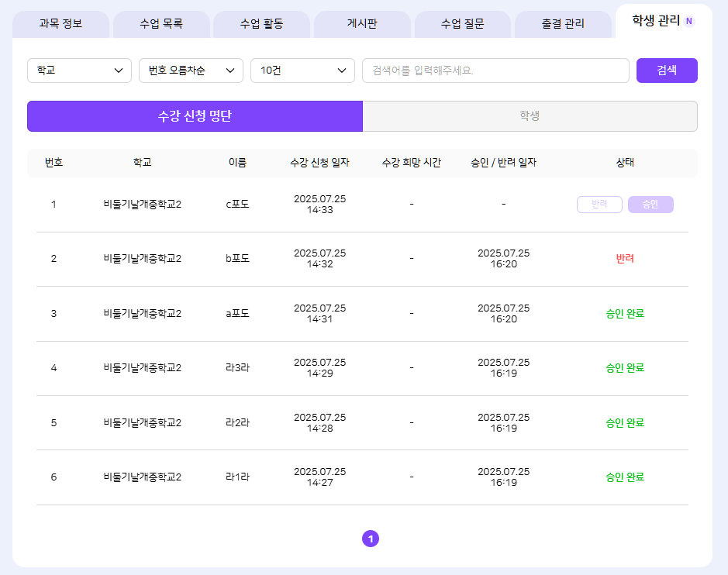Click page number 1 in pagination
728x575 pixels.
click(371, 539)
